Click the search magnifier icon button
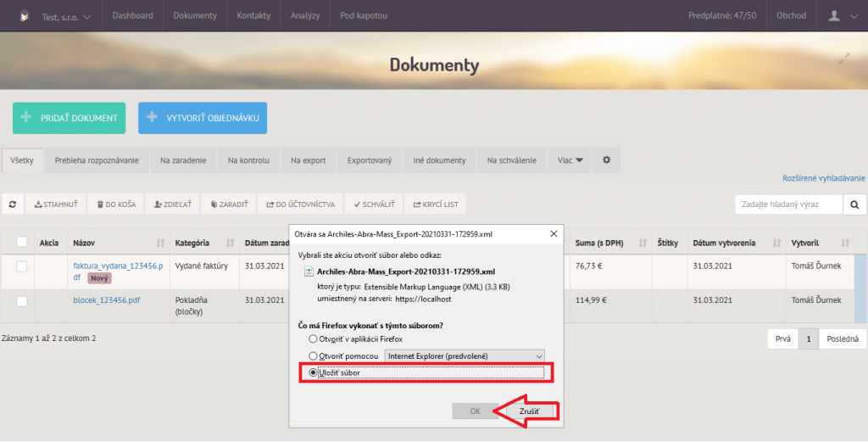Viewport: 868px width, 442px height. [x=854, y=205]
